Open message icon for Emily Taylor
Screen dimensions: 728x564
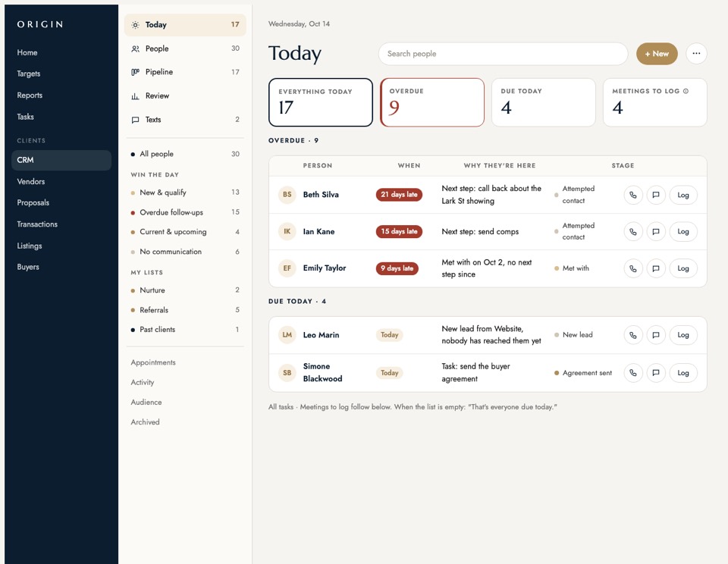[655, 268]
